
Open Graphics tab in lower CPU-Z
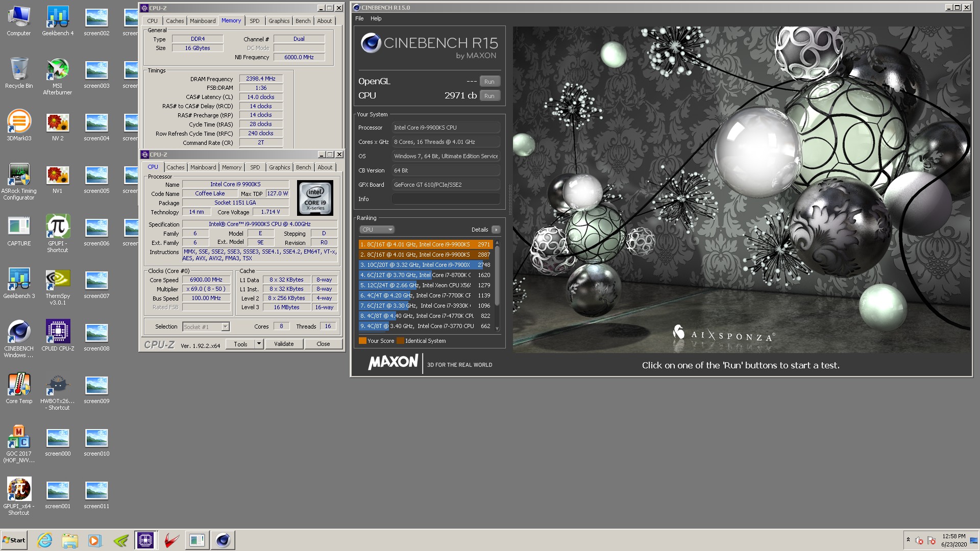click(280, 167)
